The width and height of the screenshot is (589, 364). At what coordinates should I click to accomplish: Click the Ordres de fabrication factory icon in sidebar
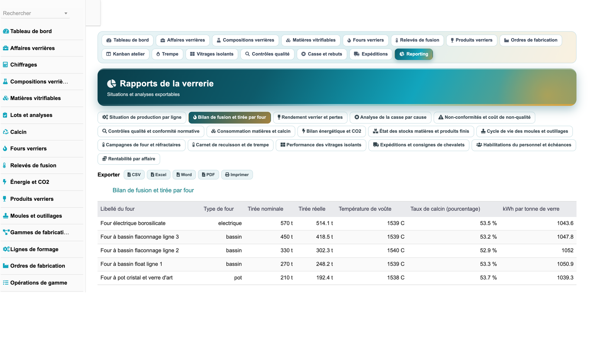(x=5, y=266)
